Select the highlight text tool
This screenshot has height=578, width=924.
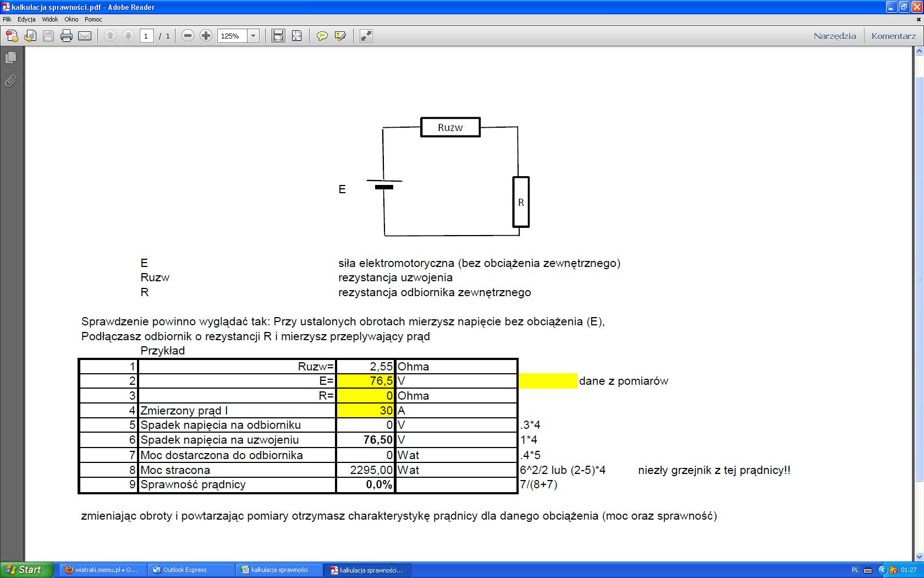click(x=340, y=36)
